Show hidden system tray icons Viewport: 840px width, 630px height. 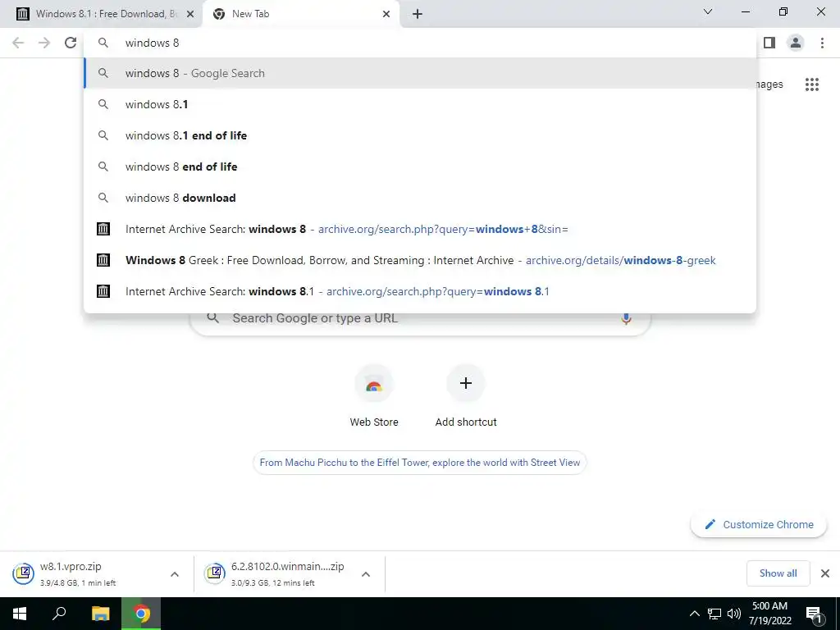coord(694,614)
